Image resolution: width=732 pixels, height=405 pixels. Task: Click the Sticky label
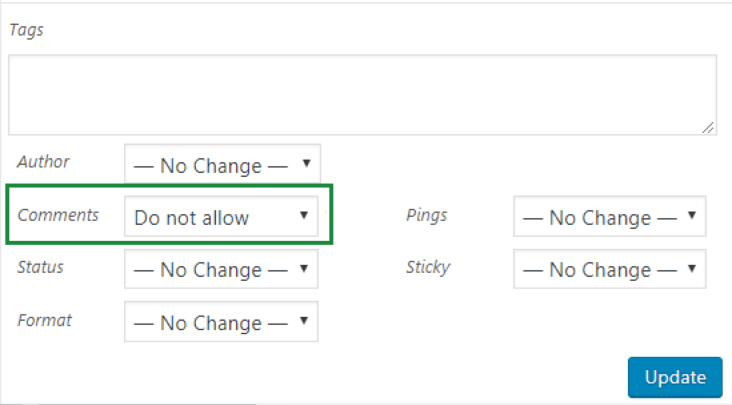click(x=428, y=267)
